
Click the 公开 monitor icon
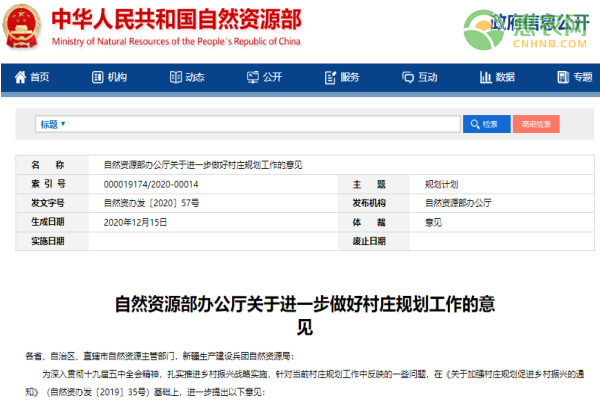253,77
